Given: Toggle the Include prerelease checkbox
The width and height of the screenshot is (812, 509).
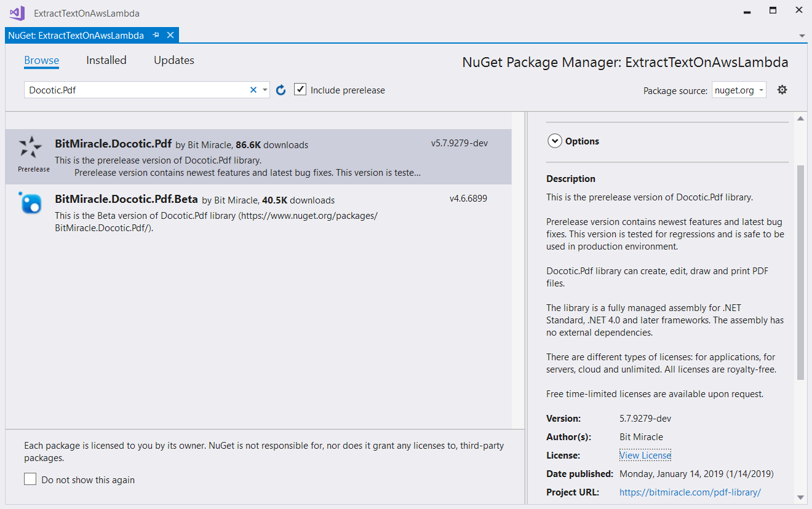Looking at the screenshot, I should (300, 90).
